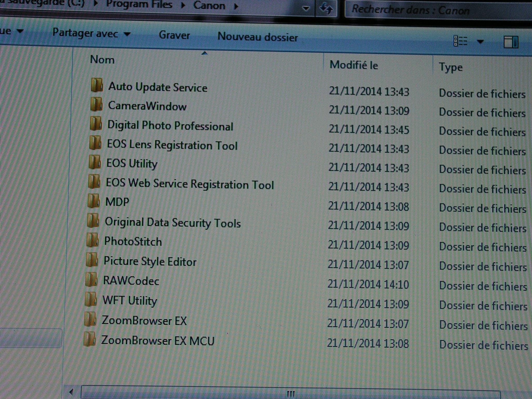The height and width of the screenshot is (399, 532).
Task: Sort by the Nom column header
Action: coord(102,60)
